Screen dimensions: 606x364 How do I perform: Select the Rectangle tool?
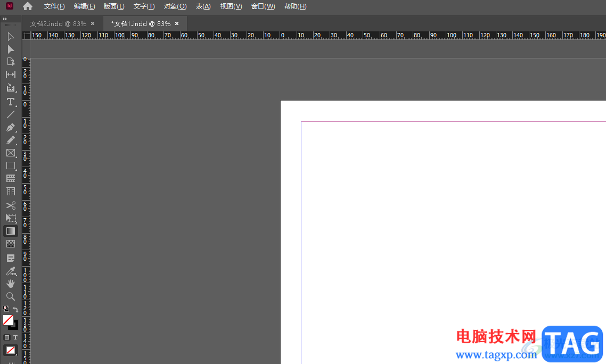point(11,166)
